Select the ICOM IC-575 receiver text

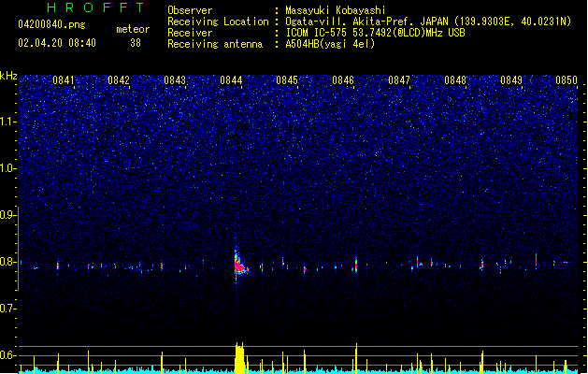click(375, 33)
